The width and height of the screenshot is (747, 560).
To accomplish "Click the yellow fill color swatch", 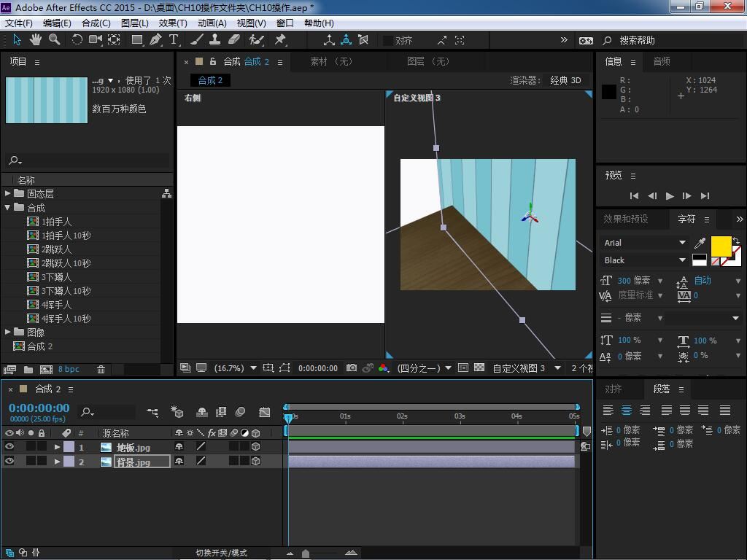I will point(720,246).
